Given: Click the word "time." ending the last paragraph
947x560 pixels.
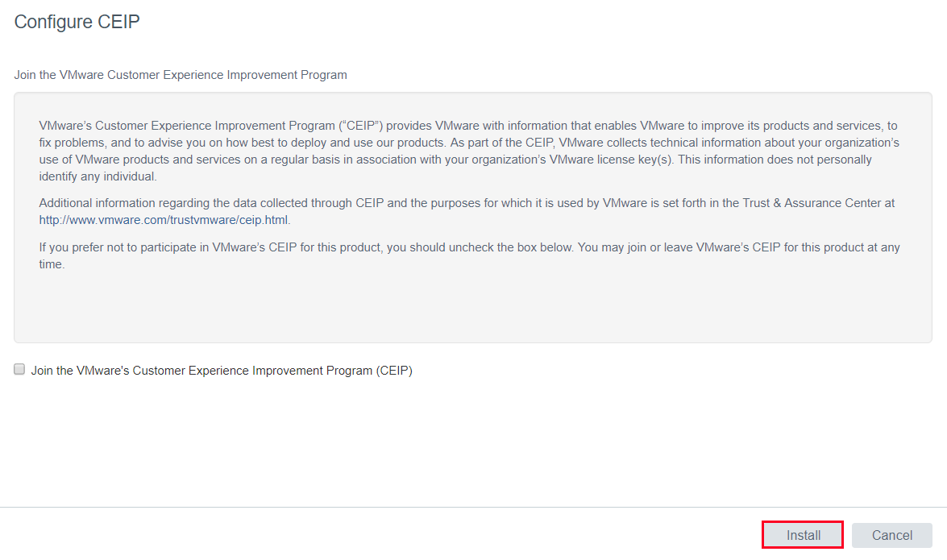Looking at the screenshot, I should click(52, 264).
